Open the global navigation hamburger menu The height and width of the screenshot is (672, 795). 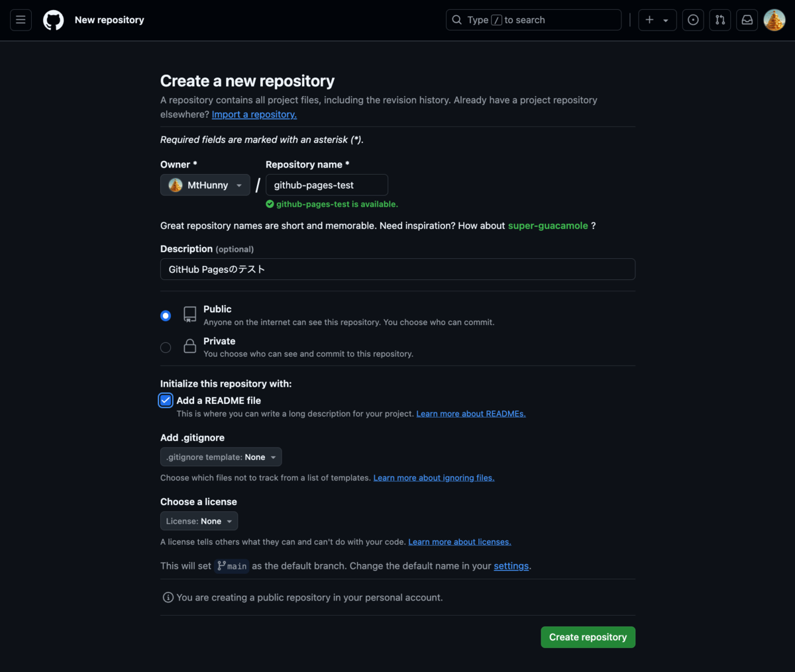pos(21,20)
